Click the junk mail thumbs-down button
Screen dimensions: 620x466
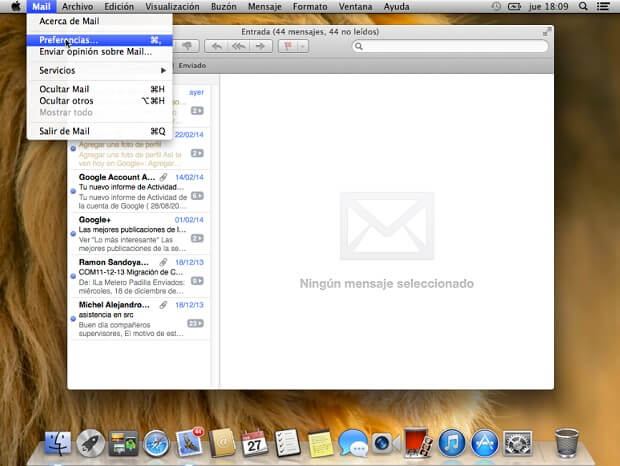tap(188, 46)
